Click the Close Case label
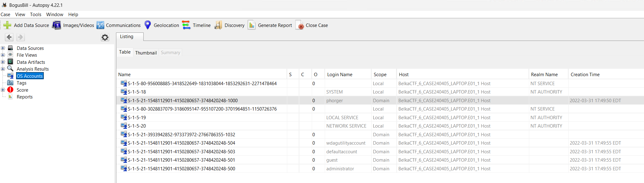The height and width of the screenshot is (183, 644). click(317, 25)
